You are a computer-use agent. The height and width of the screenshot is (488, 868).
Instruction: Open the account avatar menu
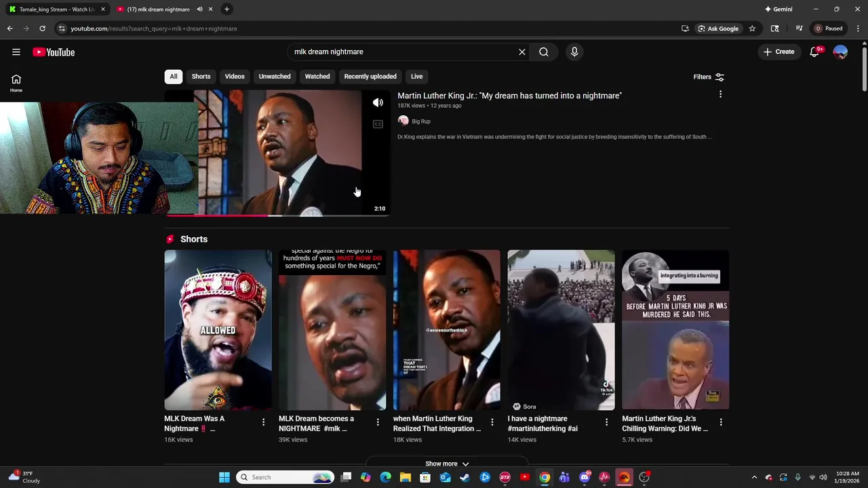(x=840, y=52)
